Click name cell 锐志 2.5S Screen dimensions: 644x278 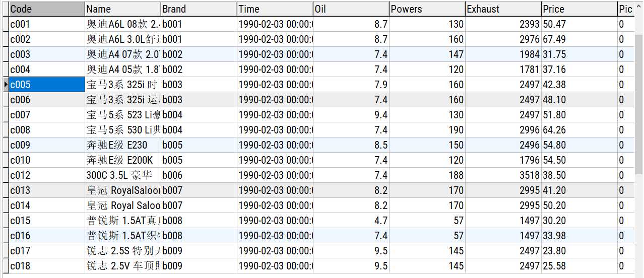click(123, 251)
